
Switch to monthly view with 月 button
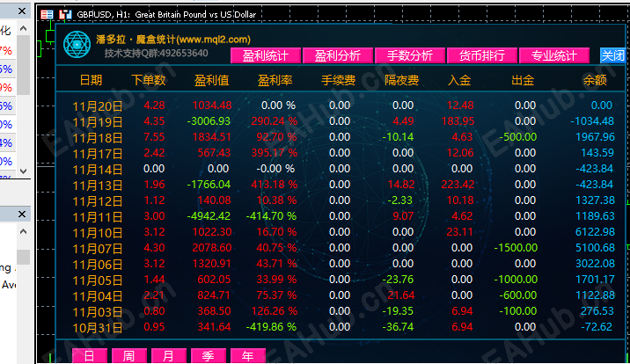(169, 356)
